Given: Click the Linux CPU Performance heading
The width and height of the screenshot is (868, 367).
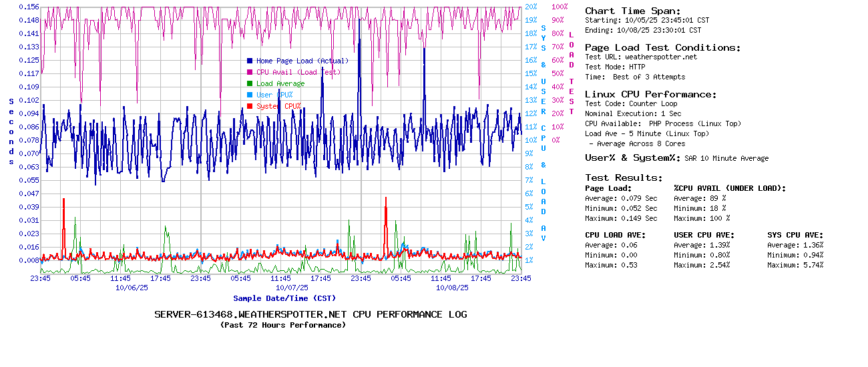Looking at the screenshot, I should tap(650, 94).
